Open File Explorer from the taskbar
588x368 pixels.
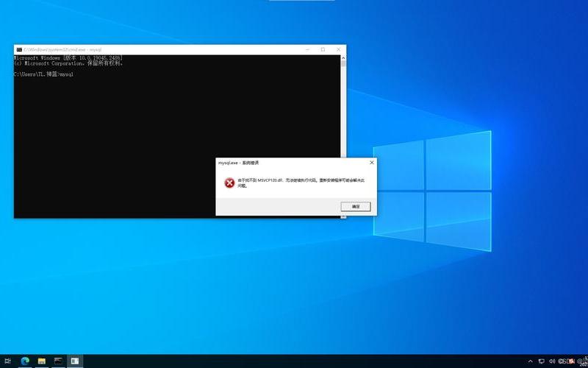pos(42,361)
